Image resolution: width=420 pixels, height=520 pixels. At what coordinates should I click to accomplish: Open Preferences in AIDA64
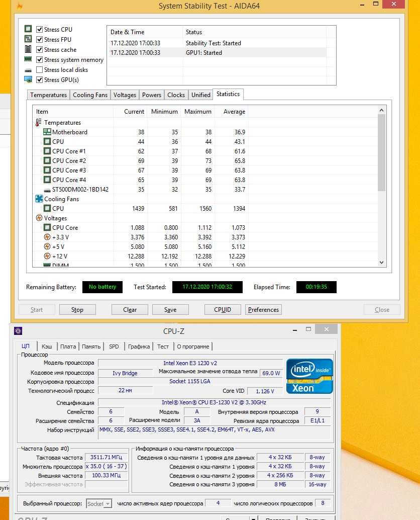[263, 309]
